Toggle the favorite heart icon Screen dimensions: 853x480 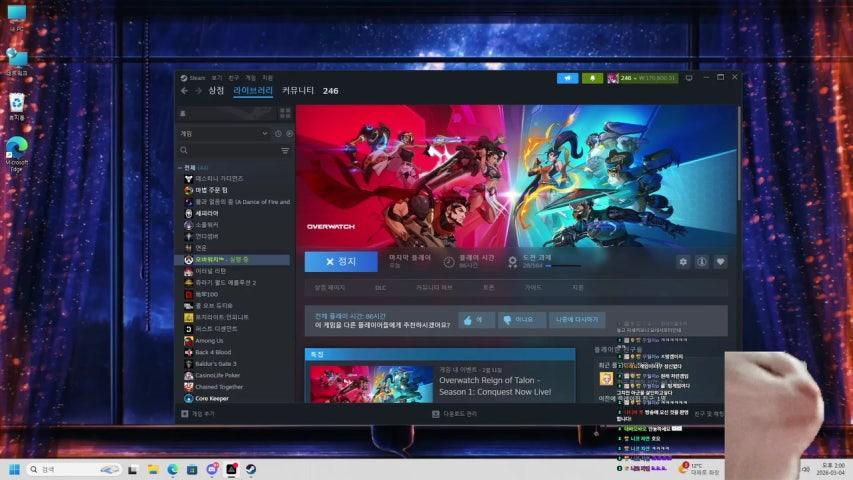coord(720,262)
